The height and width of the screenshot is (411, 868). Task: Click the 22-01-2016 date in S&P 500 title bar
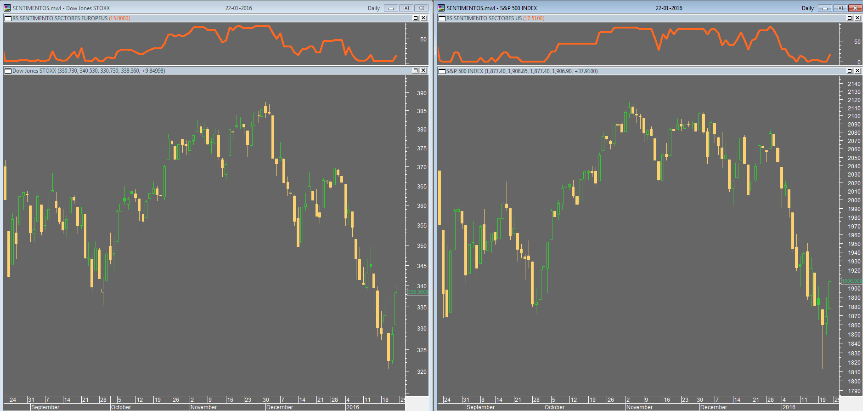669,8
